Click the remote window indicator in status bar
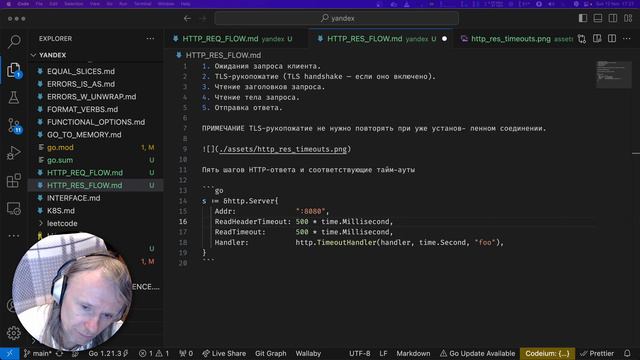Image resolution: width=640 pixels, height=360 pixels. tap(10, 353)
